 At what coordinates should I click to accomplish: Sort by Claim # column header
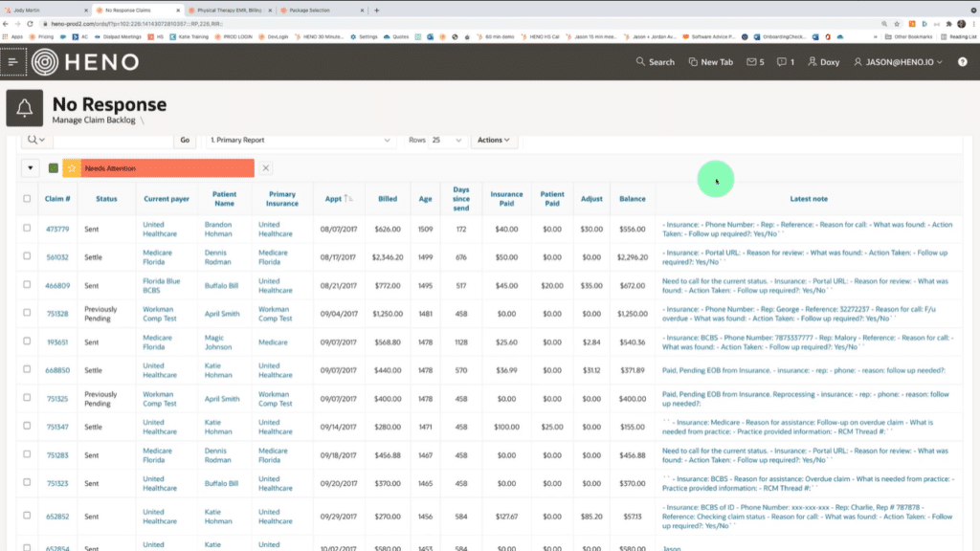57,199
